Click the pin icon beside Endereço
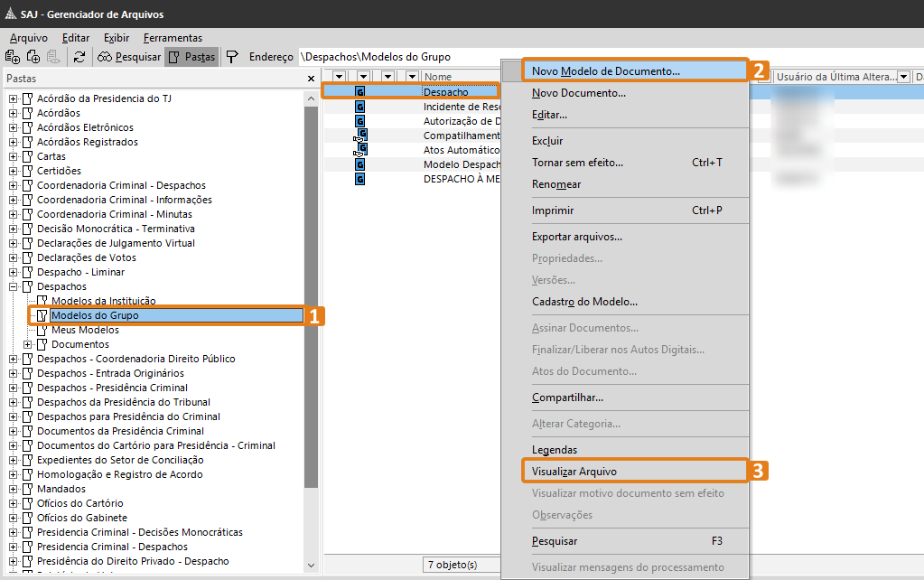924x580 pixels. tap(232, 57)
